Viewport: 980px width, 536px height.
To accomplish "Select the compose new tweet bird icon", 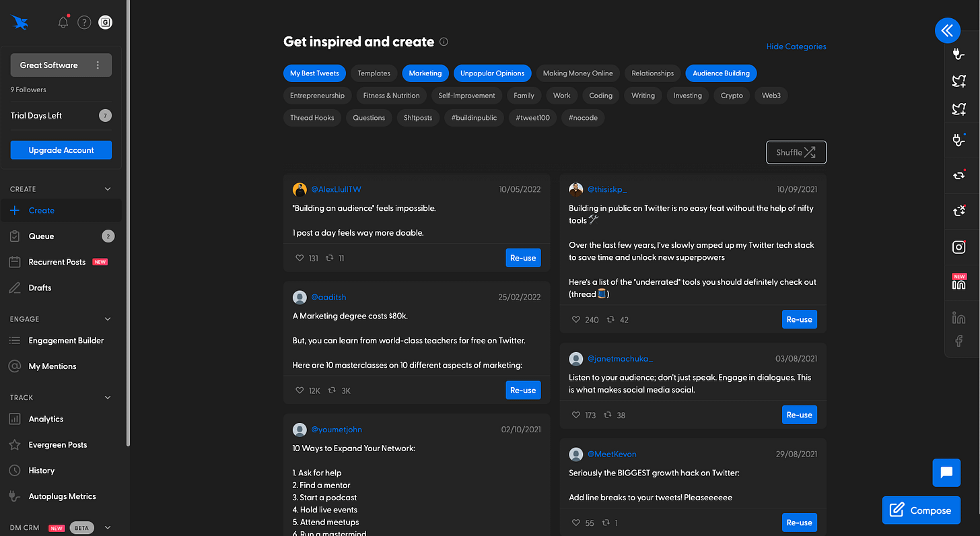I will pyautogui.click(x=958, y=81).
